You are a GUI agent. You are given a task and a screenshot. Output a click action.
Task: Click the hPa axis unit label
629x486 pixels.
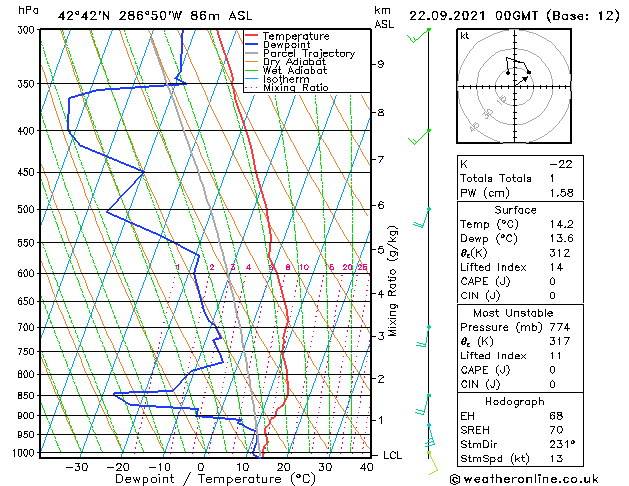(x=28, y=11)
